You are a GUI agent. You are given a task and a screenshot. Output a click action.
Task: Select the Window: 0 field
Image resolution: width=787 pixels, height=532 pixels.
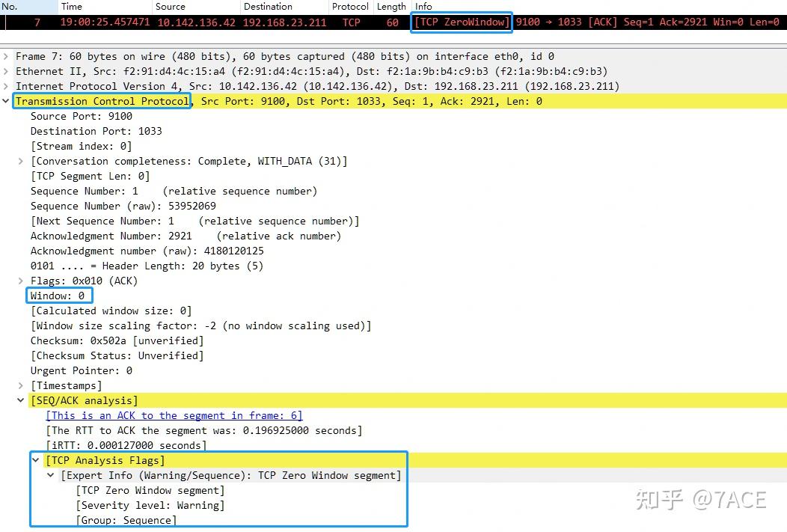59,295
